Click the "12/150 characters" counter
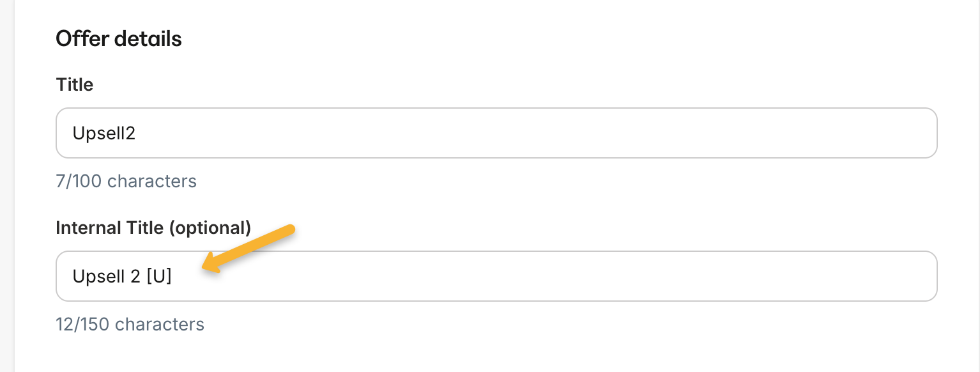980x372 pixels. pos(130,324)
